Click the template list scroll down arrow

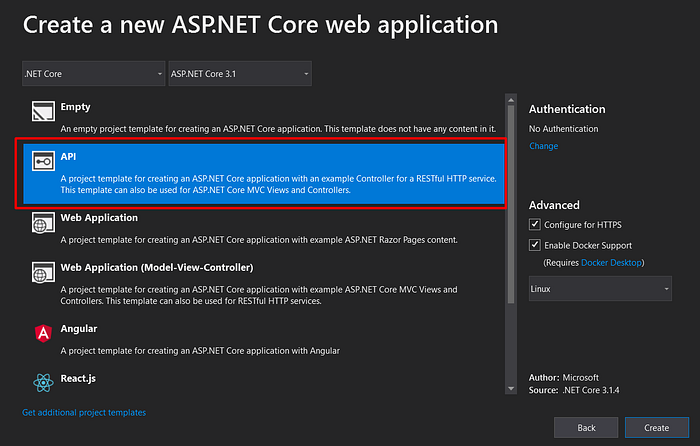pyautogui.click(x=511, y=389)
